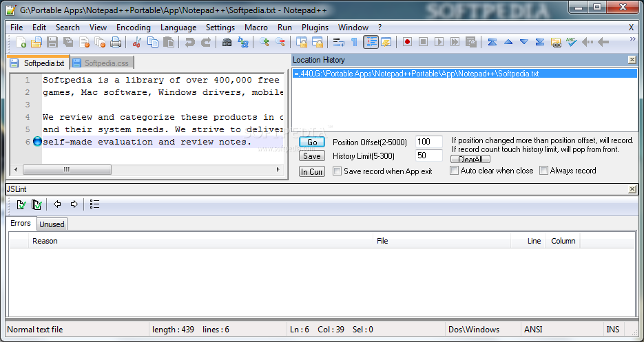This screenshot has width=644, height=342.
Task: Click the Go button in Location History
Action: (312, 142)
